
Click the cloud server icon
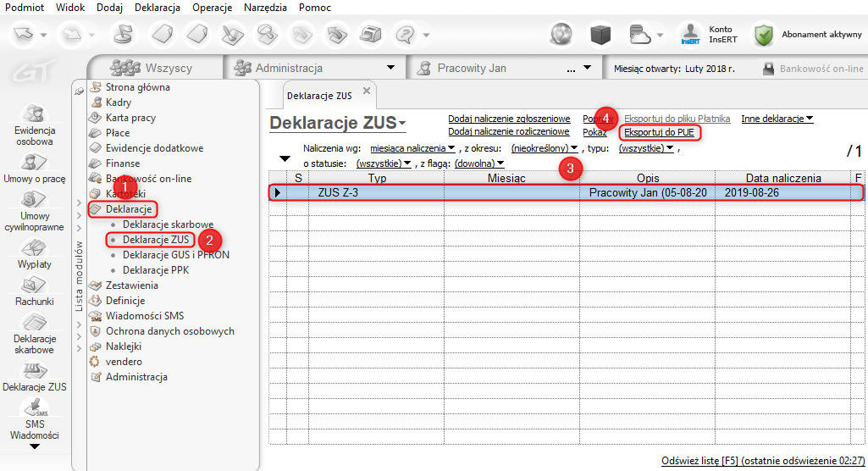(640, 35)
